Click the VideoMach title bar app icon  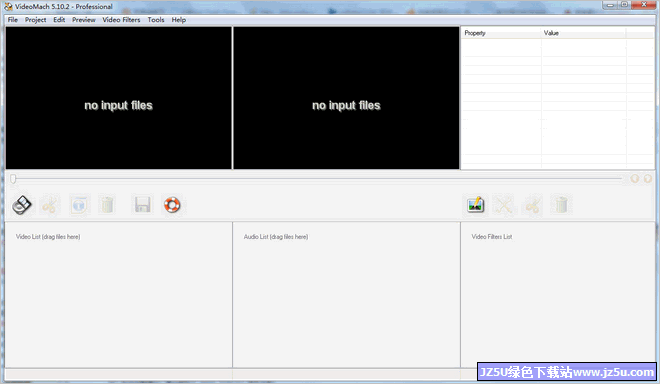tap(8, 6)
